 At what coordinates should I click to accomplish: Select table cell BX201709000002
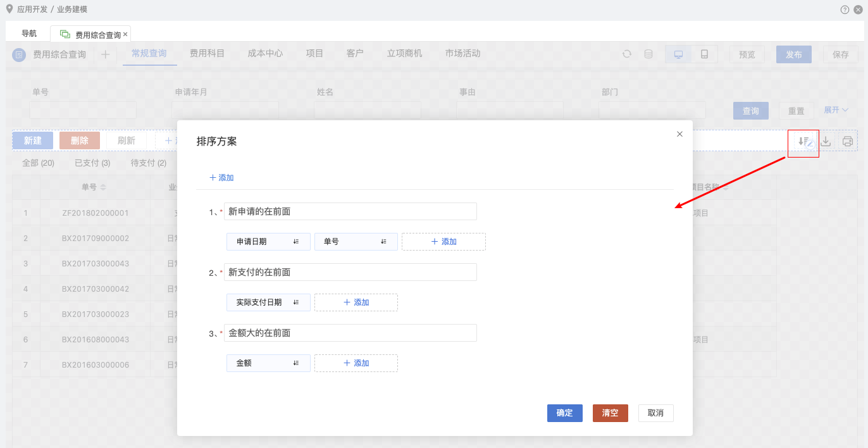click(x=96, y=239)
